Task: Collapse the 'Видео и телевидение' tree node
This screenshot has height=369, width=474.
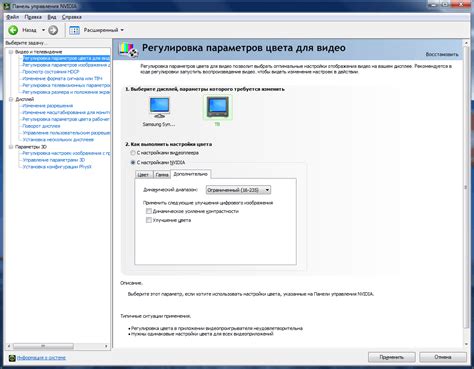Action: 11,52
